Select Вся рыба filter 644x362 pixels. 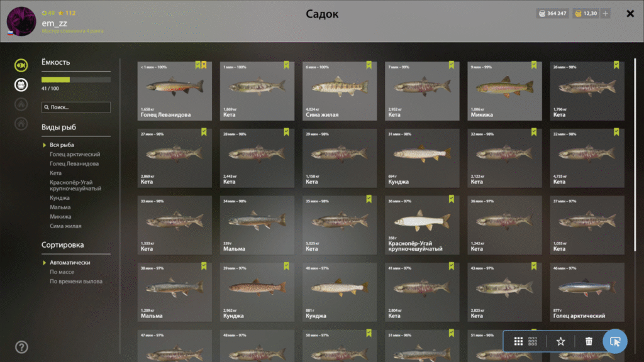click(x=62, y=145)
